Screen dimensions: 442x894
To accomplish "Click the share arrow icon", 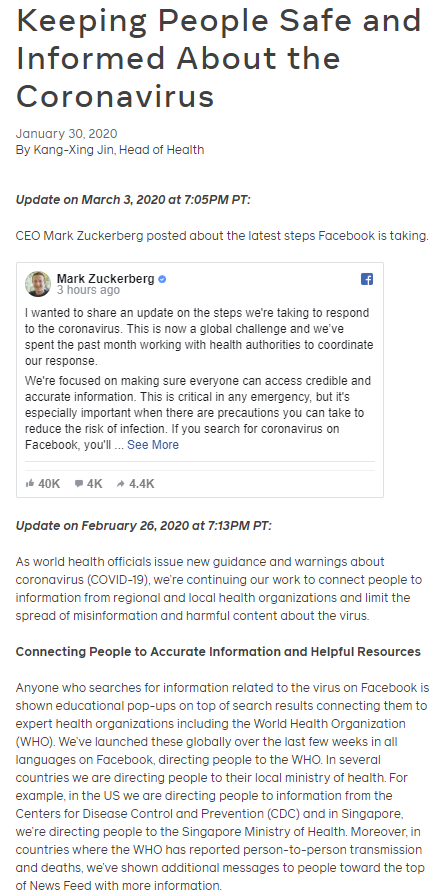I will [x=120, y=483].
